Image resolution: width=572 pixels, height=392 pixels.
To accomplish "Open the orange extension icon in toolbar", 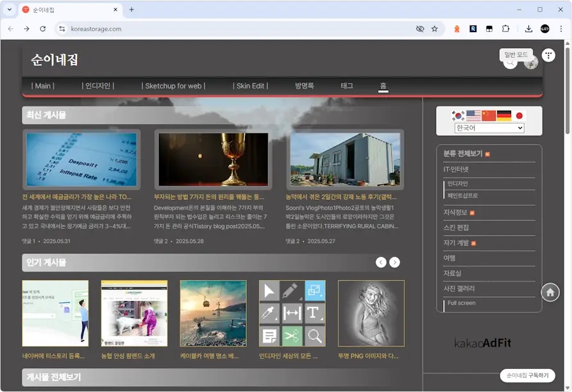I will tap(457, 29).
